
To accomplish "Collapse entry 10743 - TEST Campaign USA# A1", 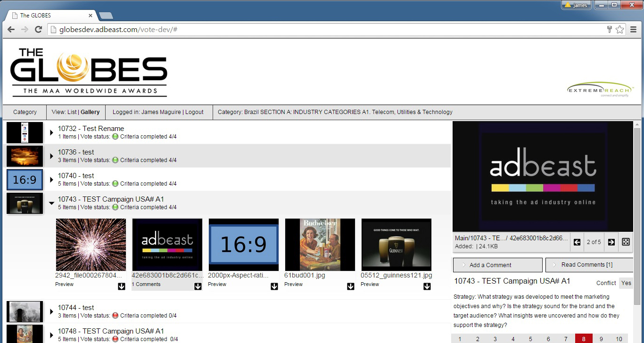I will click(51, 203).
